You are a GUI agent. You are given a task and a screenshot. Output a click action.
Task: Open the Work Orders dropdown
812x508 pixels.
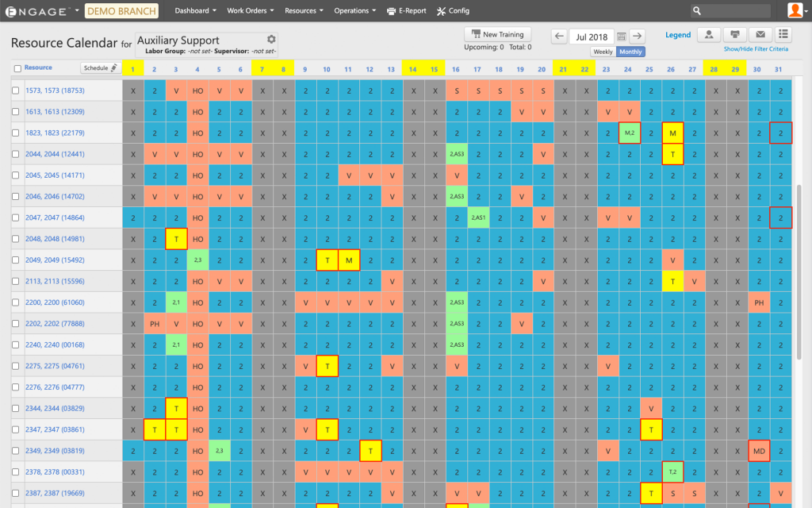250,11
